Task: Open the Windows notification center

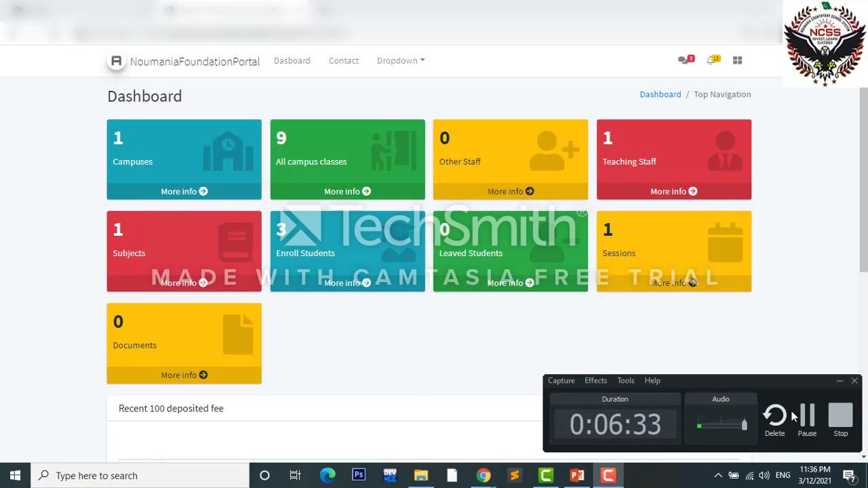Action: pyautogui.click(x=849, y=476)
